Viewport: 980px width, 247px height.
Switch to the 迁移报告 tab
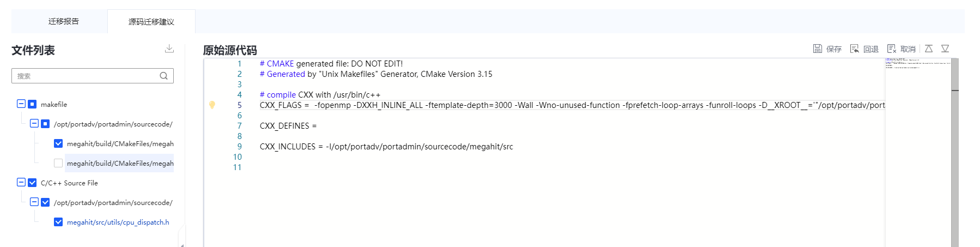[x=64, y=21]
